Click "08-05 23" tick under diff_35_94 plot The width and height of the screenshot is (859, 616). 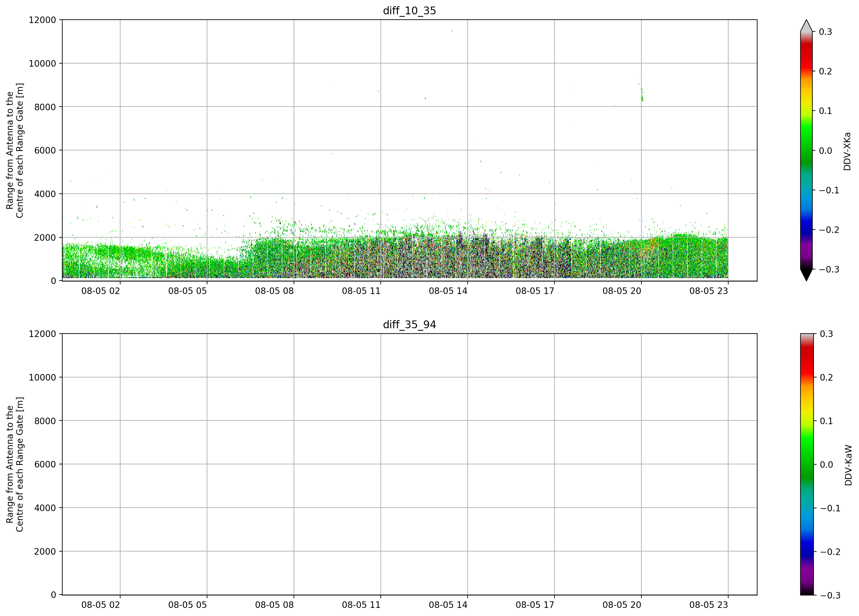pyautogui.click(x=709, y=605)
